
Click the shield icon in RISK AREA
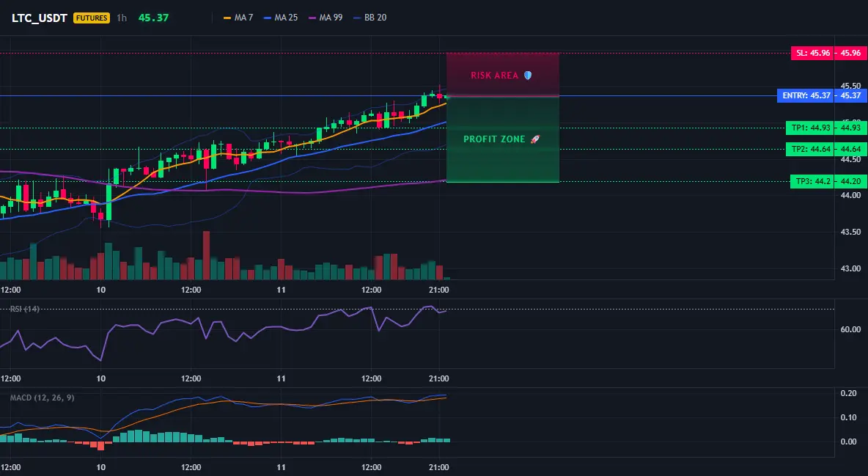[528, 76]
